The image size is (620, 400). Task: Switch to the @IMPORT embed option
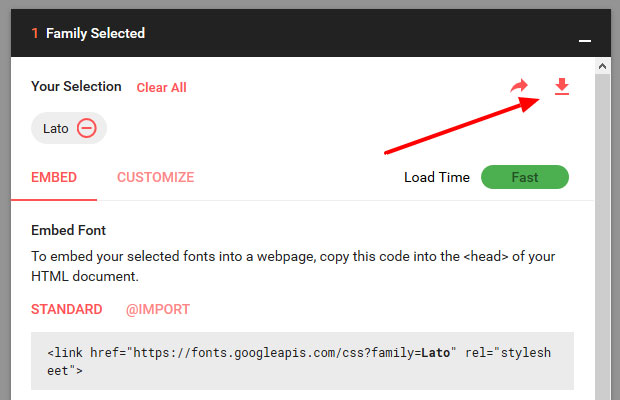click(158, 309)
